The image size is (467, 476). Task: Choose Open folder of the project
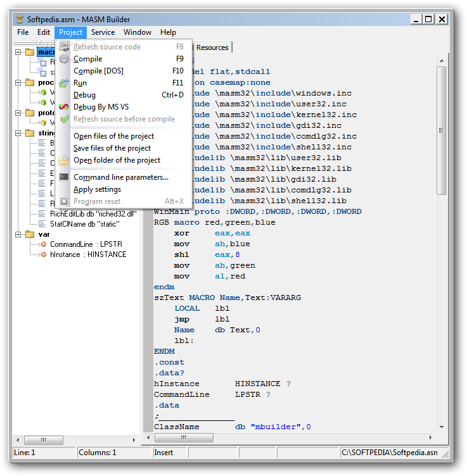coord(124,160)
